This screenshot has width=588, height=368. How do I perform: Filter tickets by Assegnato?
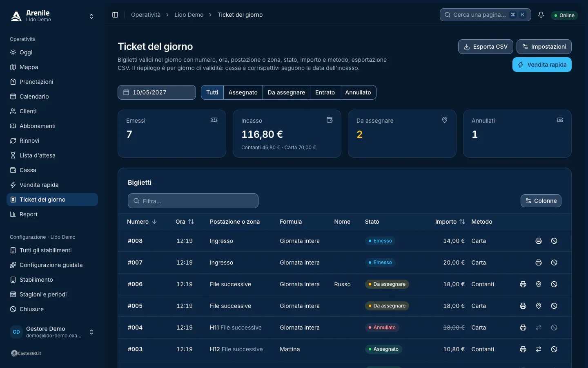tap(243, 92)
